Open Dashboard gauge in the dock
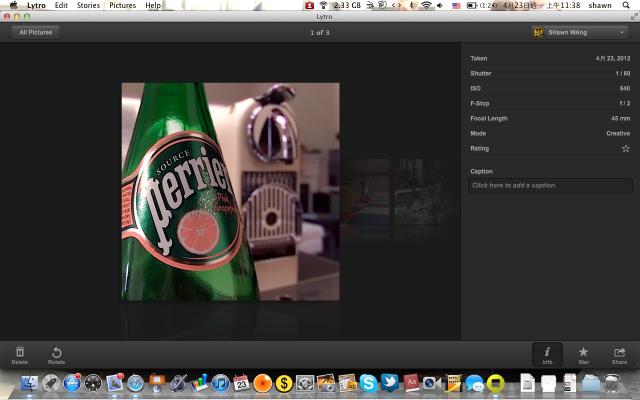640x400 pixels. 93,383
